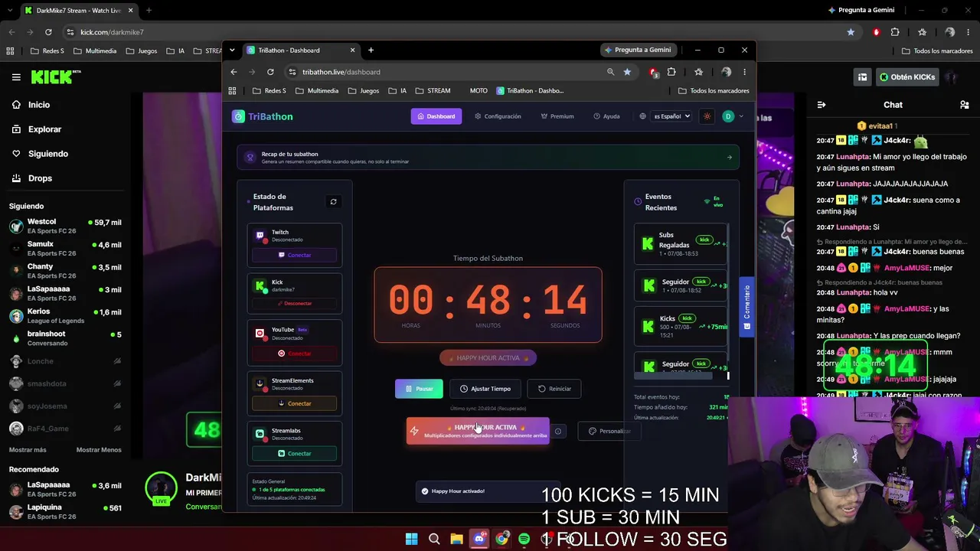The image size is (980, 551).
Task: Switch to the Dashboard tab
Action: [x=436, y=116]
